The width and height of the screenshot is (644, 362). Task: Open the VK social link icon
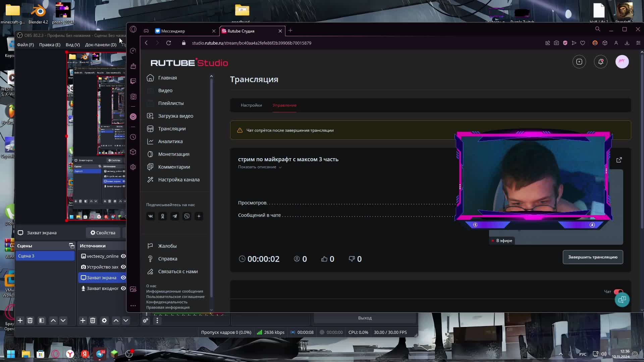[x=151, y=216]
